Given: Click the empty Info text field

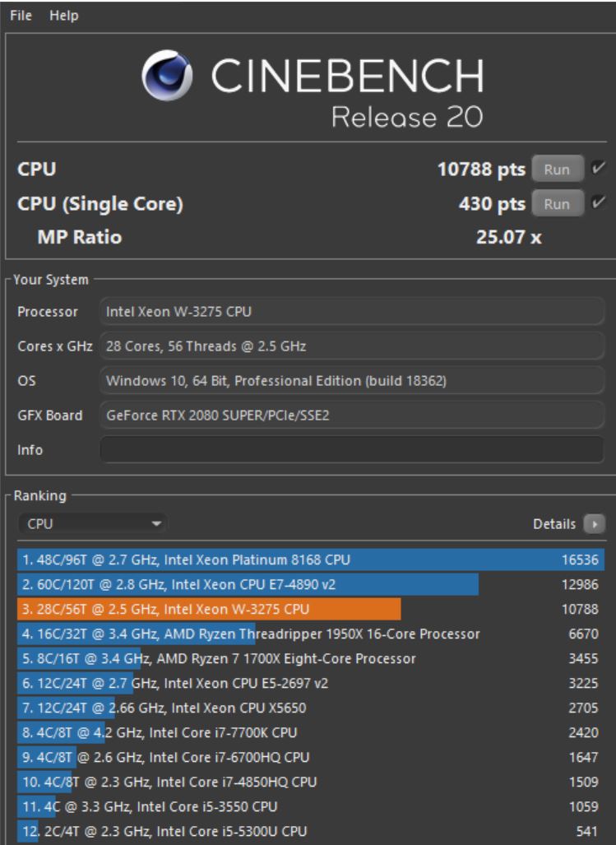Looking at the screenshot, I should tap(351, 450).
